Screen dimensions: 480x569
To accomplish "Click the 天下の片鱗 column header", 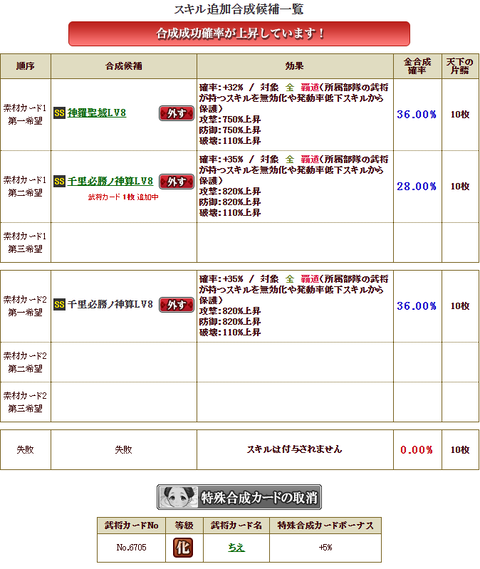I will pos(460,66).
